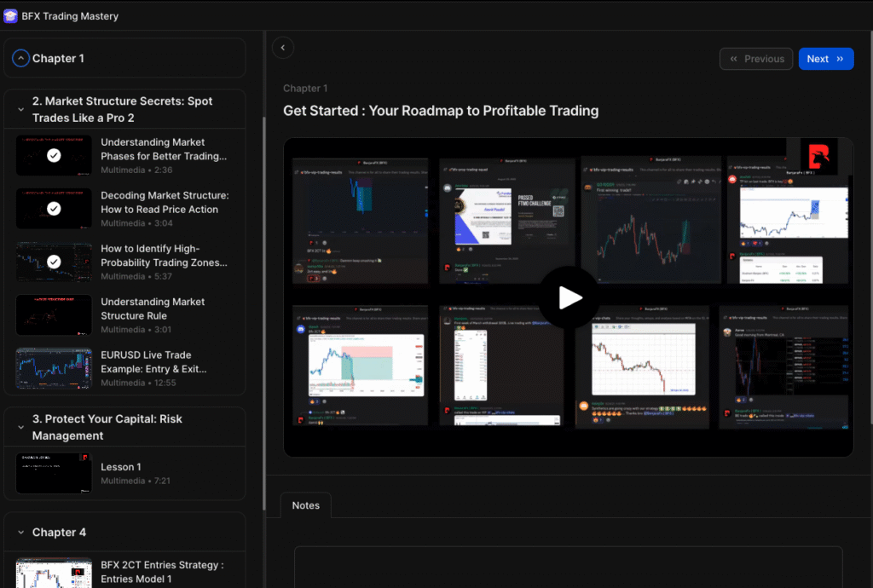873x588 pixels.
Task: Toggle completion check on Understanding Market Phases
Action: click(x=54, y=156)
